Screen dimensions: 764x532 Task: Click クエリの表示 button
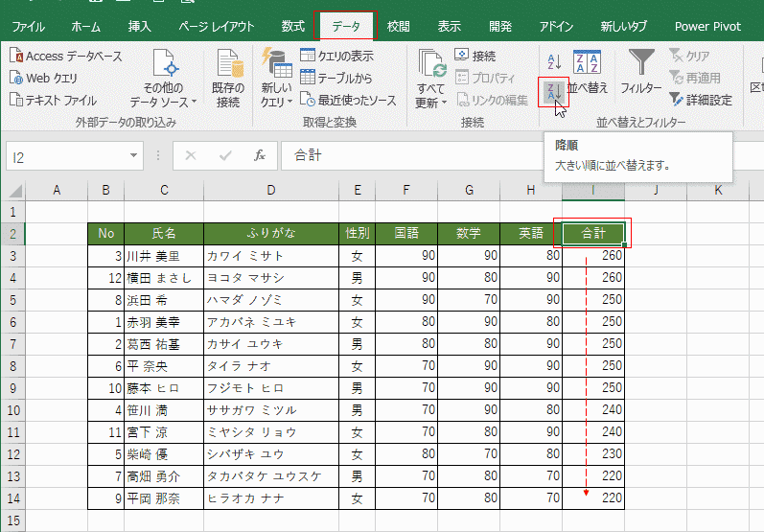(336, 56)
